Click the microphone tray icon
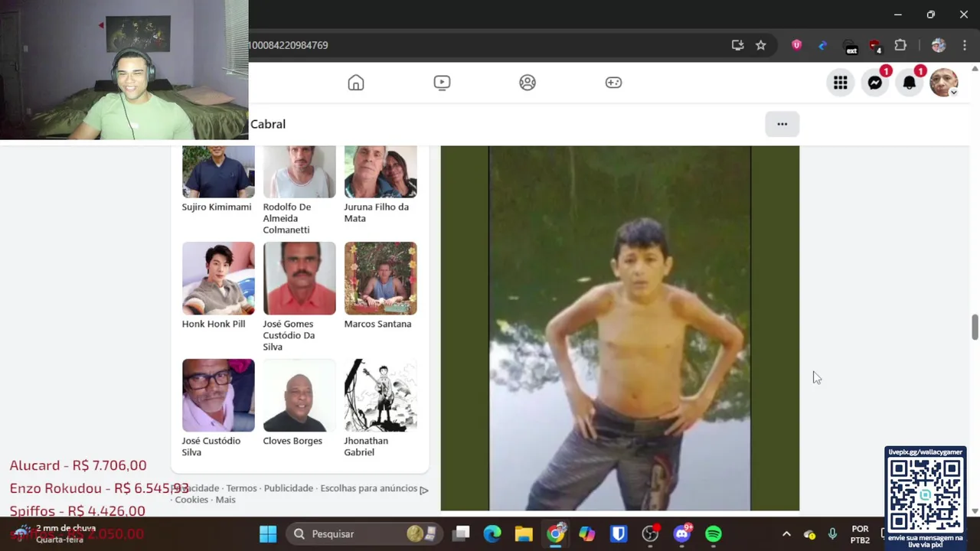Viewport: 980px width, 551px height. [832, 534]
